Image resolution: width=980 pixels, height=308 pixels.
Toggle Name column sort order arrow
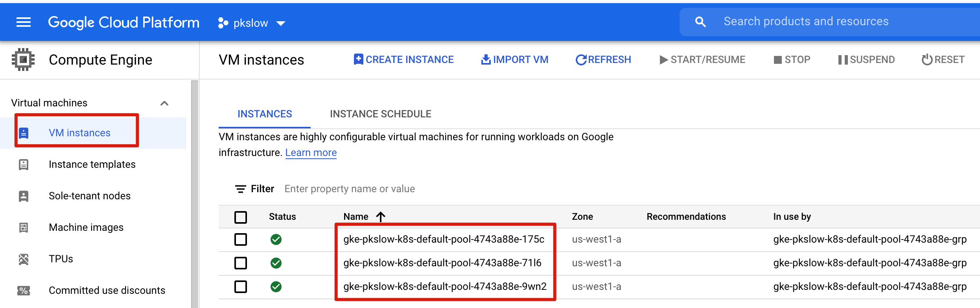381,217
